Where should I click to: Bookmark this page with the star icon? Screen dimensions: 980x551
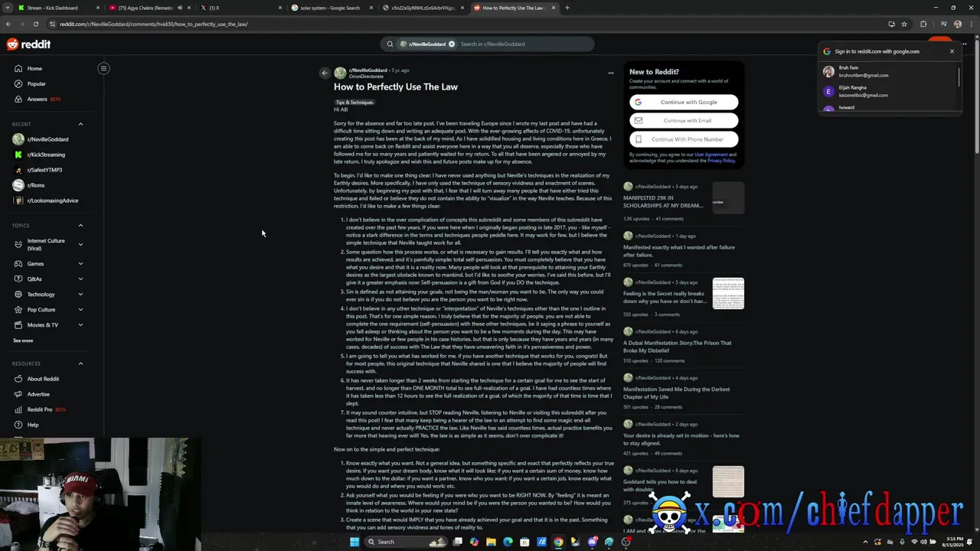click(x=904, y=24)
